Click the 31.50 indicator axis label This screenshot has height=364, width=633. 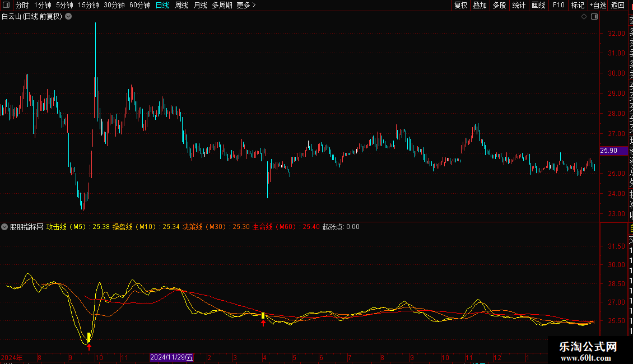click(616, 246)
